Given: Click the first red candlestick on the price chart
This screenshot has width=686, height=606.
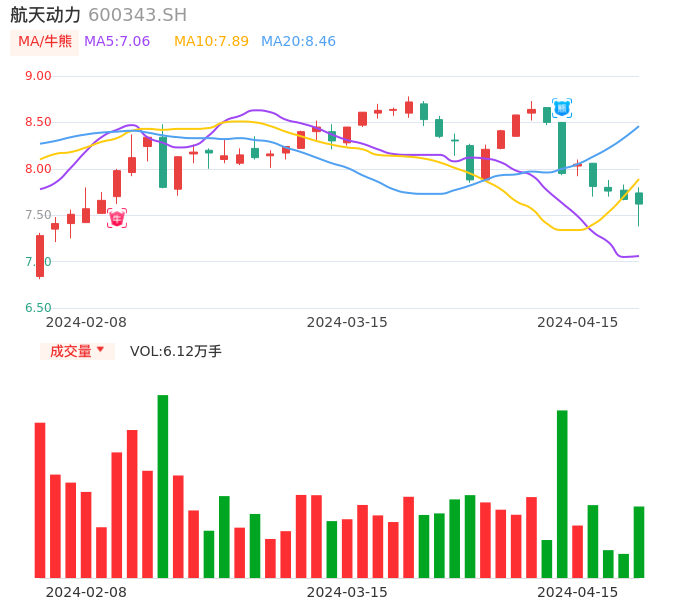Looking at the screenshot, I should pos(40,256).
